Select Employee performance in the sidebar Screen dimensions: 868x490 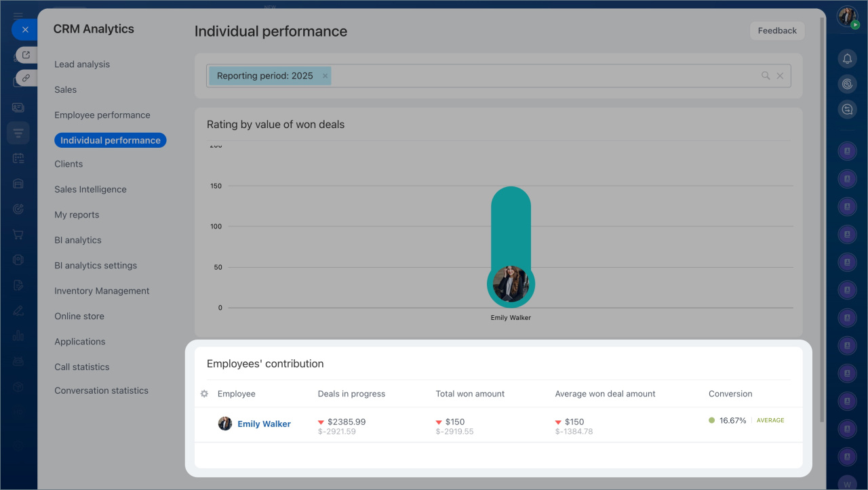(x=102, y=115)
